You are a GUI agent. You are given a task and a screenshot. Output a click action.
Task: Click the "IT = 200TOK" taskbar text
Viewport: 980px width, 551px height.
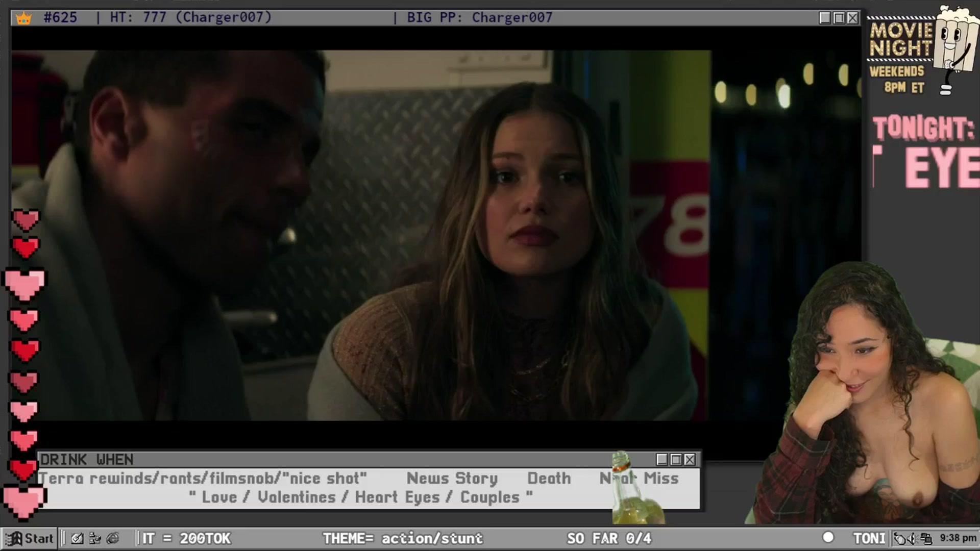(186, 538)
